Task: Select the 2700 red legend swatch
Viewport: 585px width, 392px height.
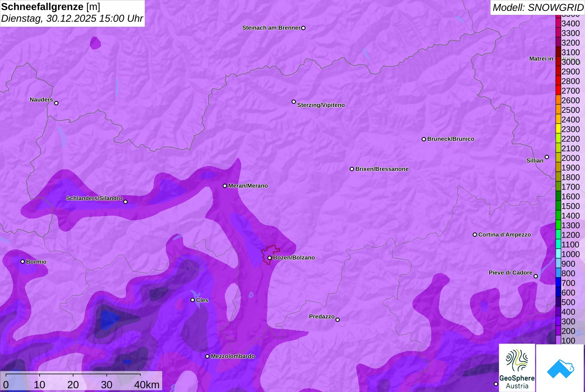Action: [558, 90]
